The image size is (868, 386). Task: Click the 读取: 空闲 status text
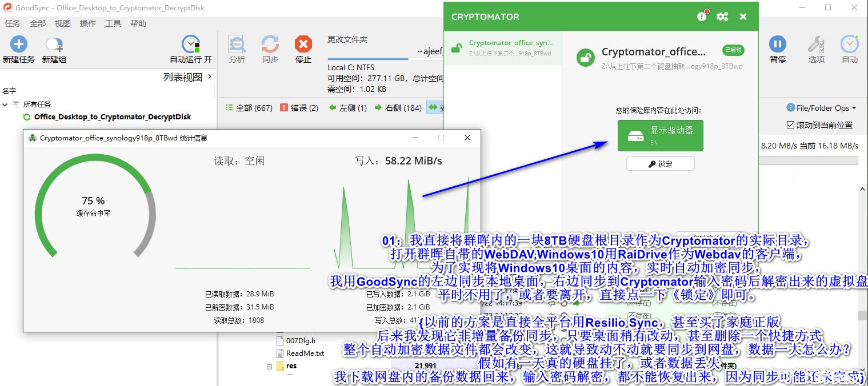tap(239, 161)
